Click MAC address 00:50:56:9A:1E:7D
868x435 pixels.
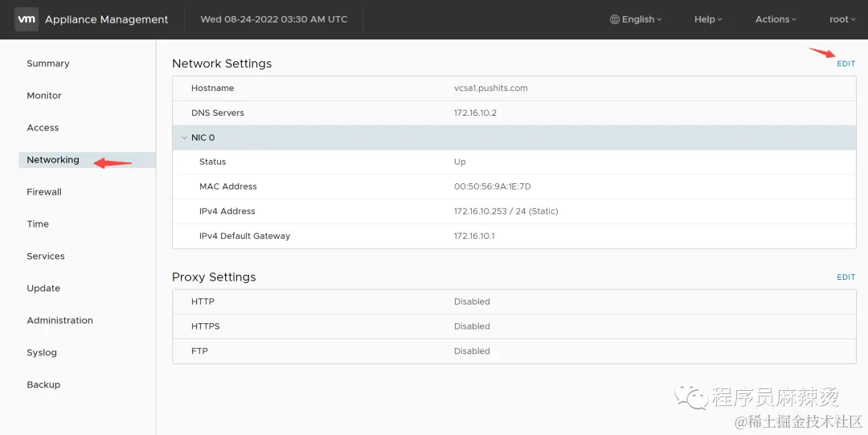point(493,187)
